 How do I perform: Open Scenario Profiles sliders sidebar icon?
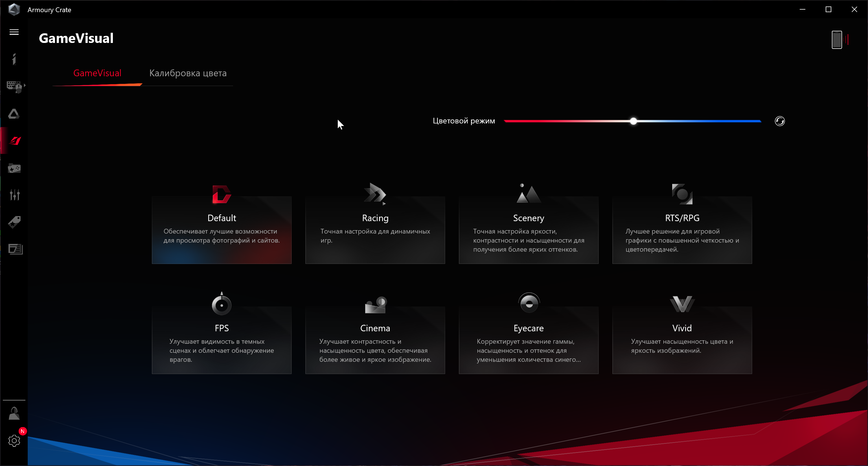(x=14, y=195)
